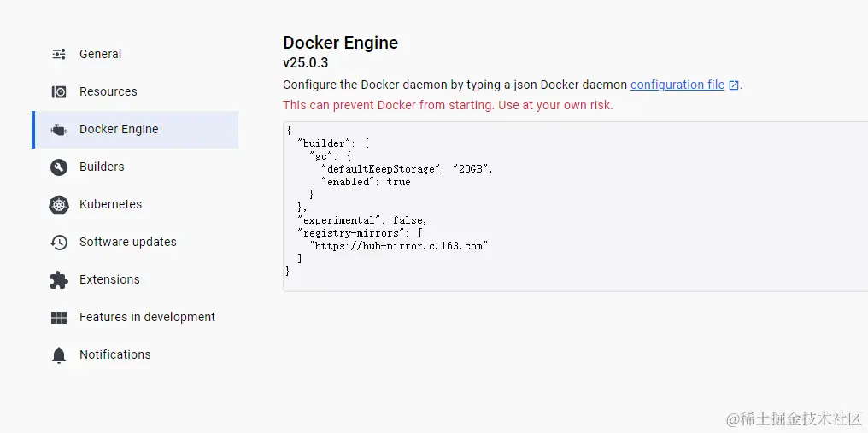Click the Notifications bell icon
Image resolution: width=868 pixels, height=433 pixels.
tap(59, 355)
